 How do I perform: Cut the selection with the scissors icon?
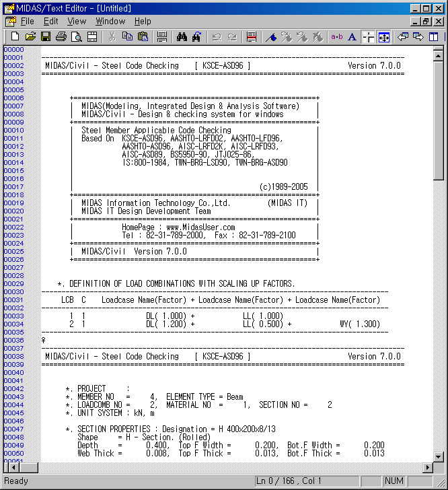[112, 37]
